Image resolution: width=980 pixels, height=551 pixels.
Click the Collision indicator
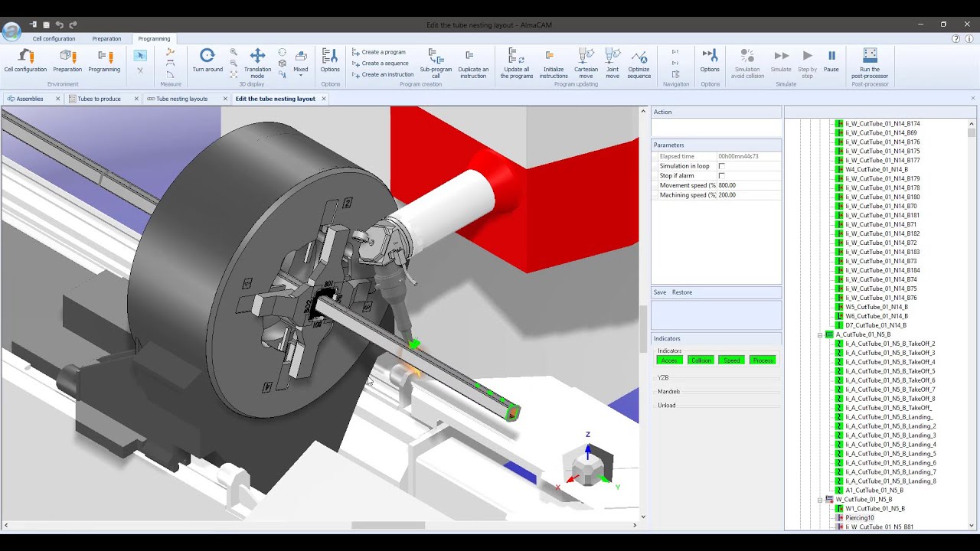701,360
